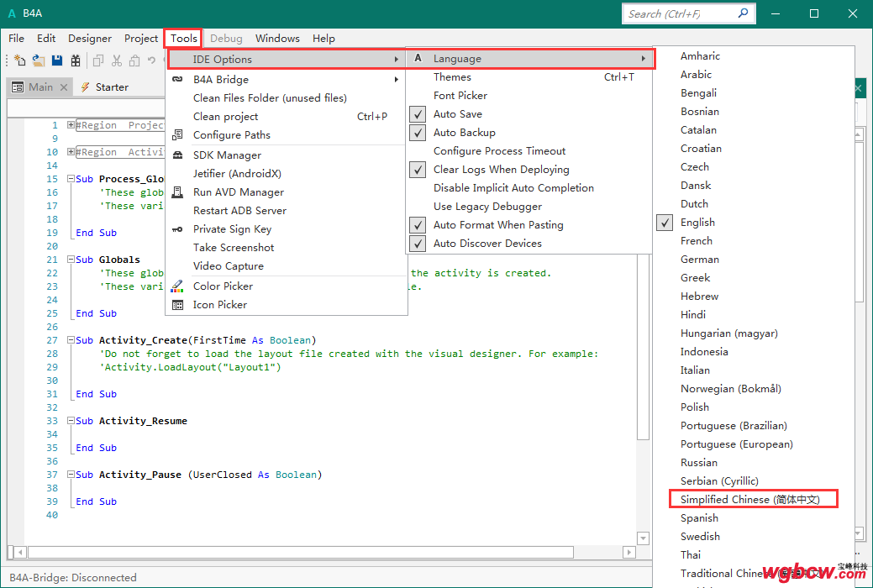Open the Edit menu
Viewport: 873px width, 588px height.
(x=46, y=39)
